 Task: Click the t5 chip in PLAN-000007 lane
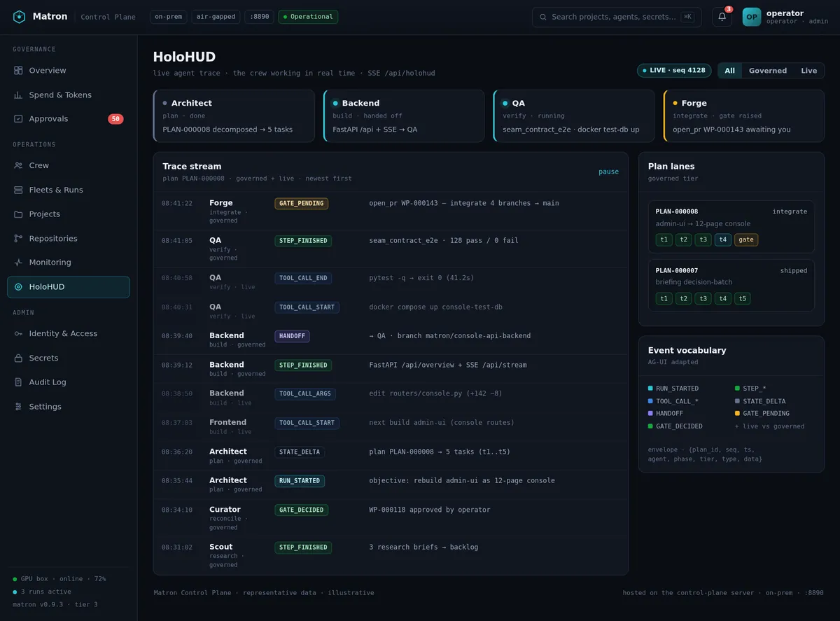click(743, 298)
